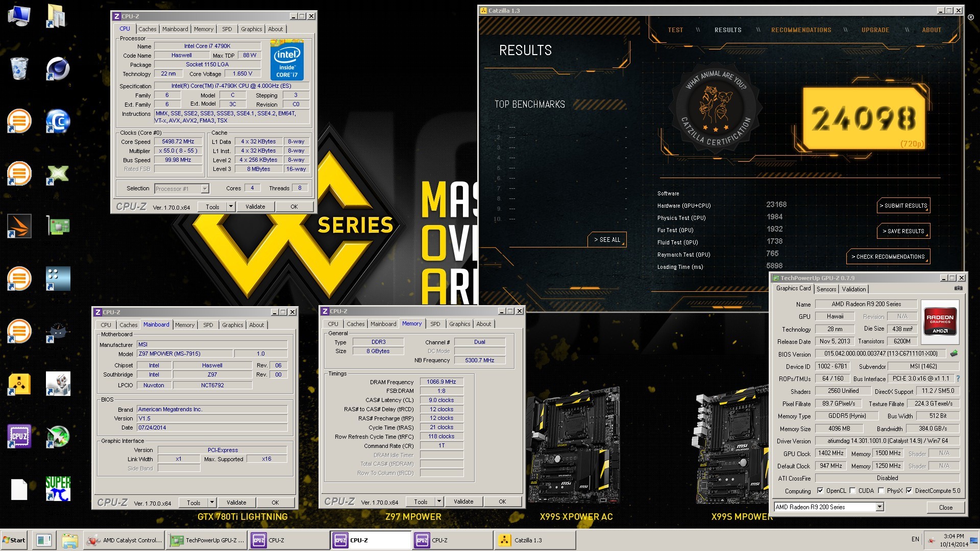Click the Tools button in Mainboard CPU-Z window
The image size is (980, 551).
[x=193, y=503]
